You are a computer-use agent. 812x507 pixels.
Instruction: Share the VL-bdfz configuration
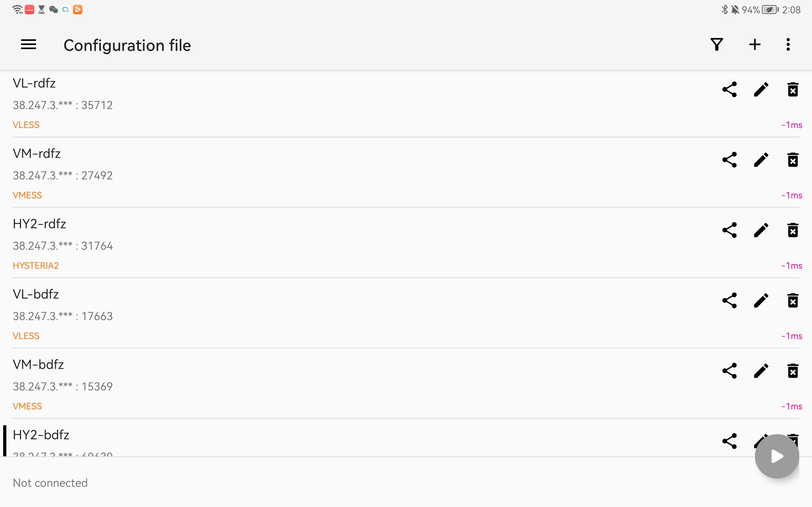tap(730, 300)
